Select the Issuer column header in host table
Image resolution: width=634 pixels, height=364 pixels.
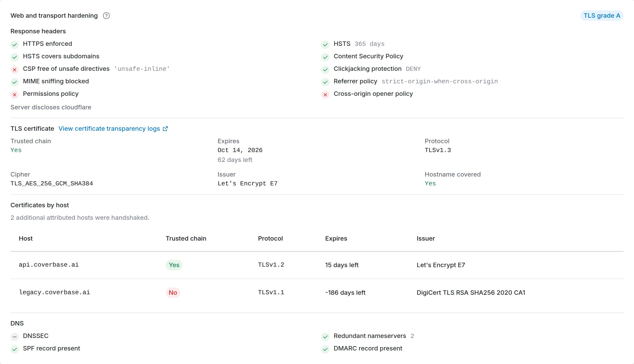(x=426, y=239)
